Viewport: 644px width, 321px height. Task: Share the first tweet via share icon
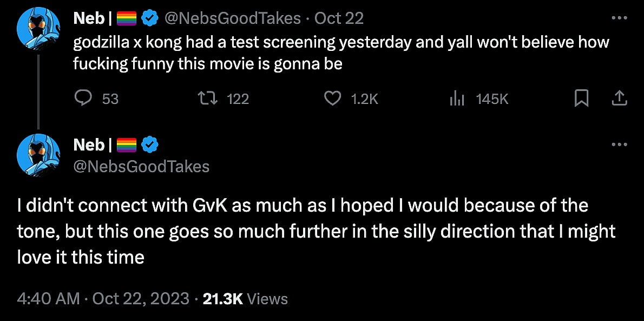(619, 99)
